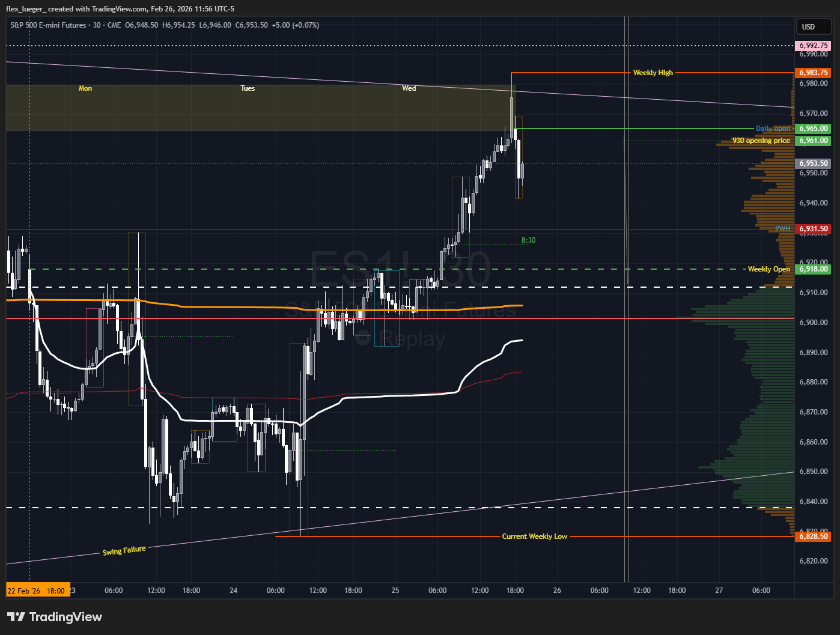This screenshot has height=635, width=840.
Task: Click the 6,983.75 Weekly High price label
Action: pos(813,73)
